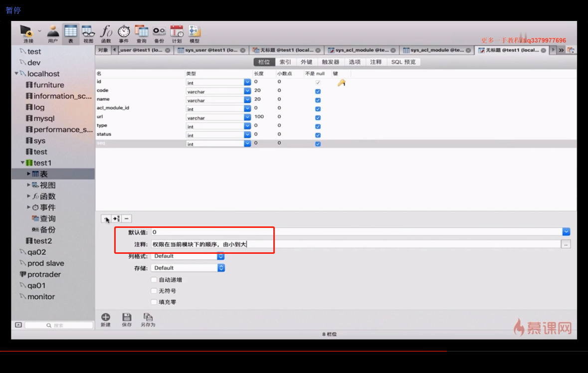Open the 默认值 default value dropdown arrow
Viewport: 588px width, 373px height.
566,232
